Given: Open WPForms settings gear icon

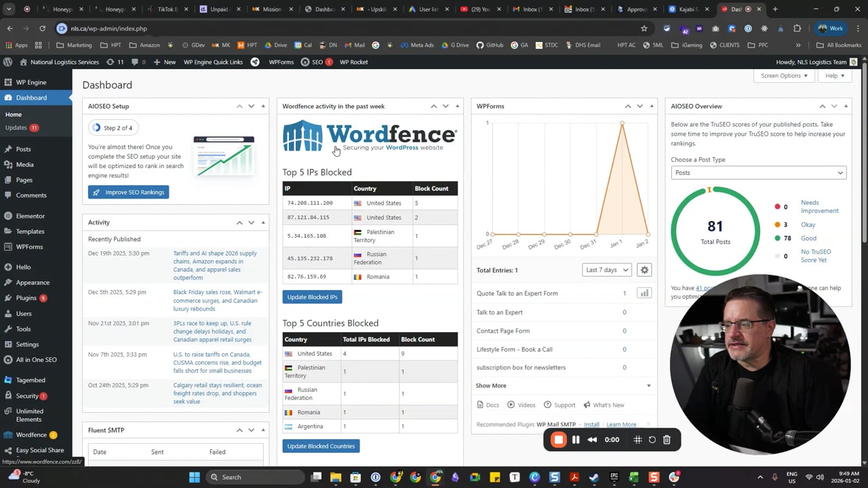Looking at the screenshot, I should (644, 270).
